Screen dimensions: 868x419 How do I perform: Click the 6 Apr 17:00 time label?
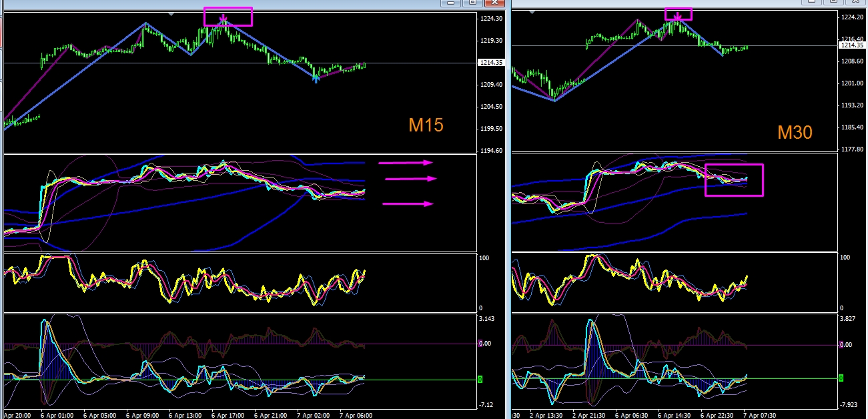[227, 414]
